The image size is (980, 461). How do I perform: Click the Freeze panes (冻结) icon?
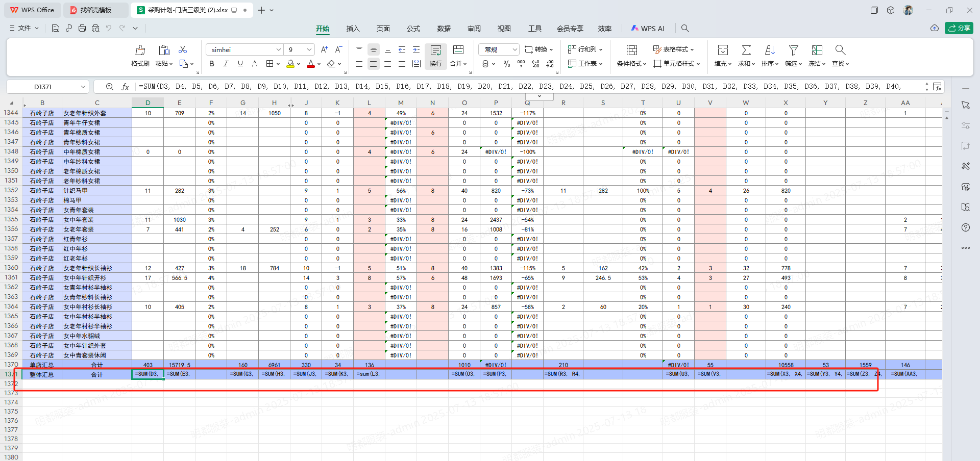[x=817, y=50]
